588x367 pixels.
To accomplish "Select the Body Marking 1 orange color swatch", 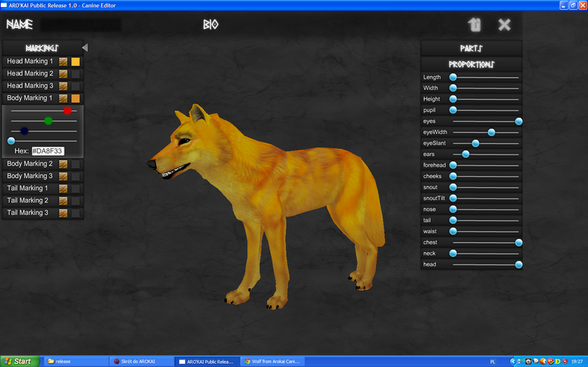I will [x=75, y=98].
